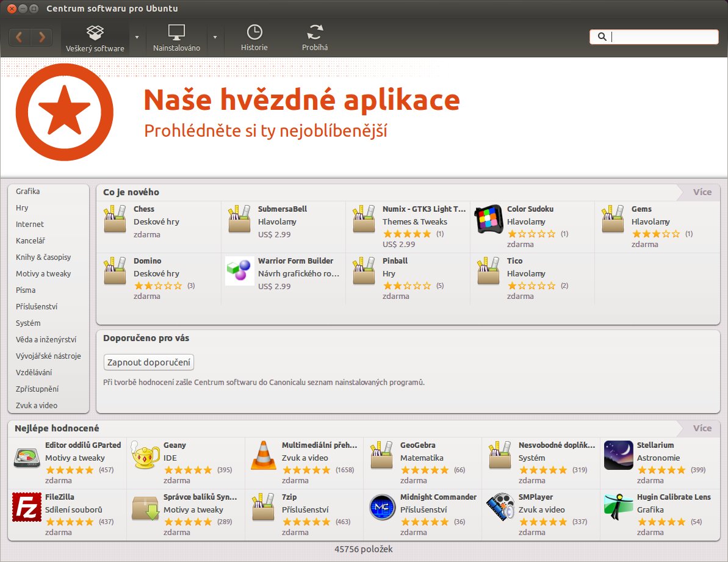Open the Hugin Calibrate Lens icon

619,507
